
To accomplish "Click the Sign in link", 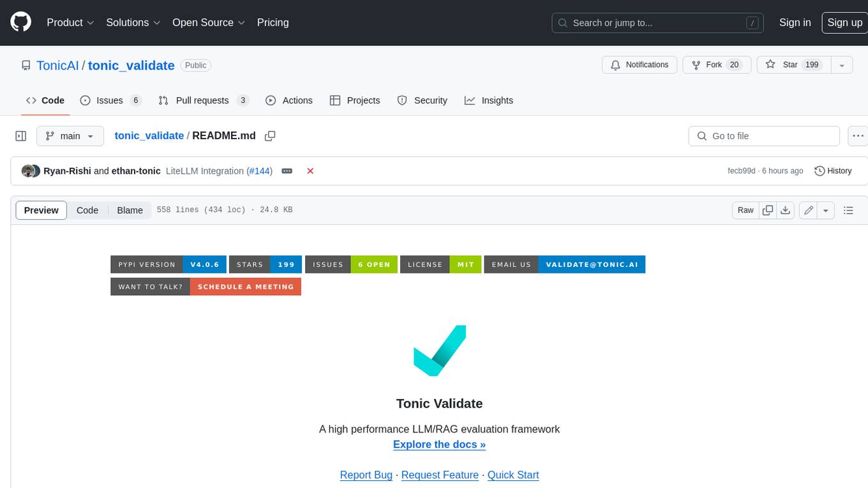I will (x=795, y=22).
